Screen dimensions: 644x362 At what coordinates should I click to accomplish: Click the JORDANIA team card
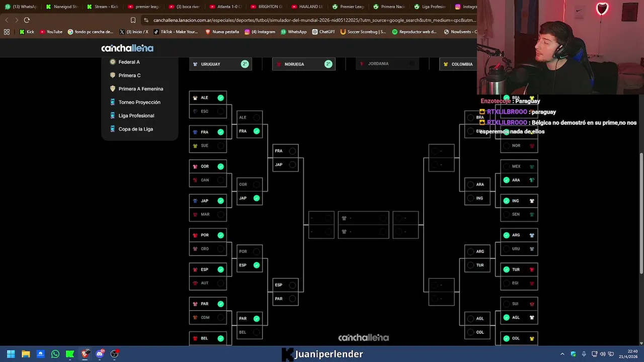pos(387,64)
